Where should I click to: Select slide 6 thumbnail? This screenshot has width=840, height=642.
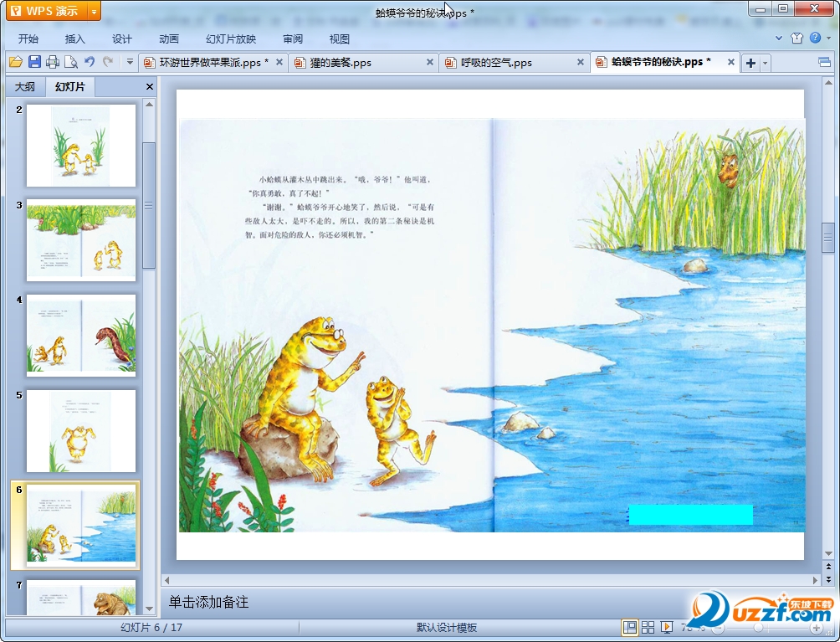[x=81, y=525]
